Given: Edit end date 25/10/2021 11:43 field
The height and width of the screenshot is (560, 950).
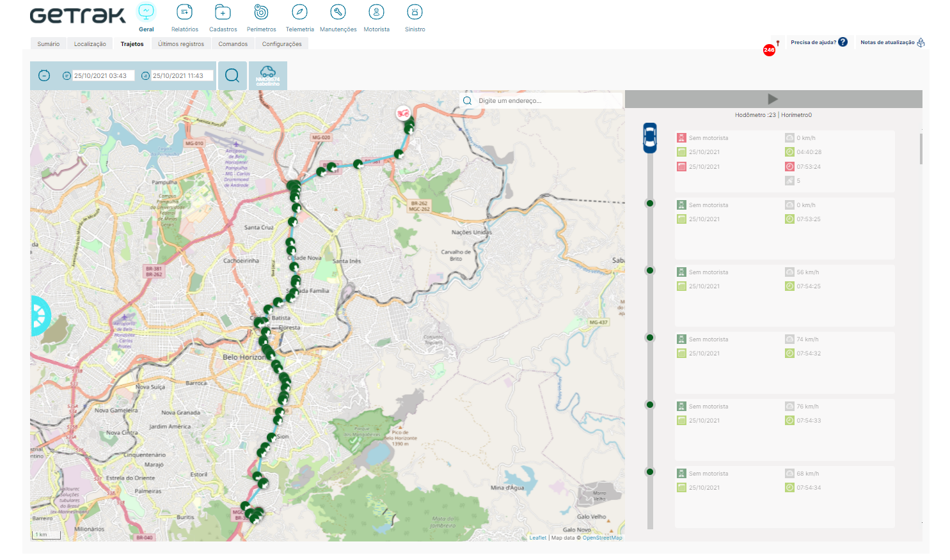Looking at the screenshot, I should tap(182, 75).
